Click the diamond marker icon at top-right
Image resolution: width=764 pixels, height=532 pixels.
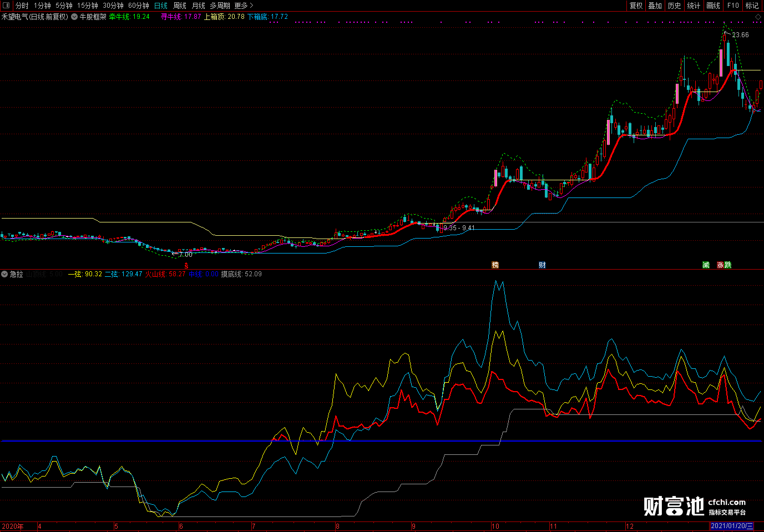click(758, 17)
